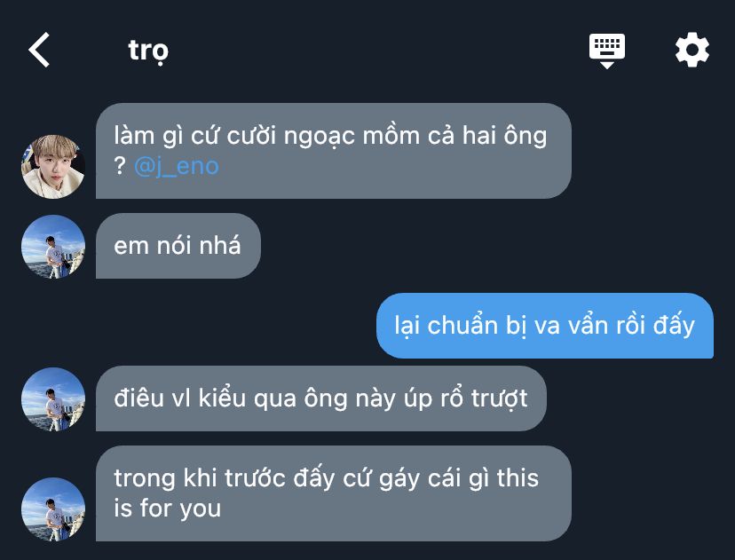Tap avatar beside "em nói nhá"
Image resolution: width=735 pixels, height=560 pixels.
(x=53, y=247)
